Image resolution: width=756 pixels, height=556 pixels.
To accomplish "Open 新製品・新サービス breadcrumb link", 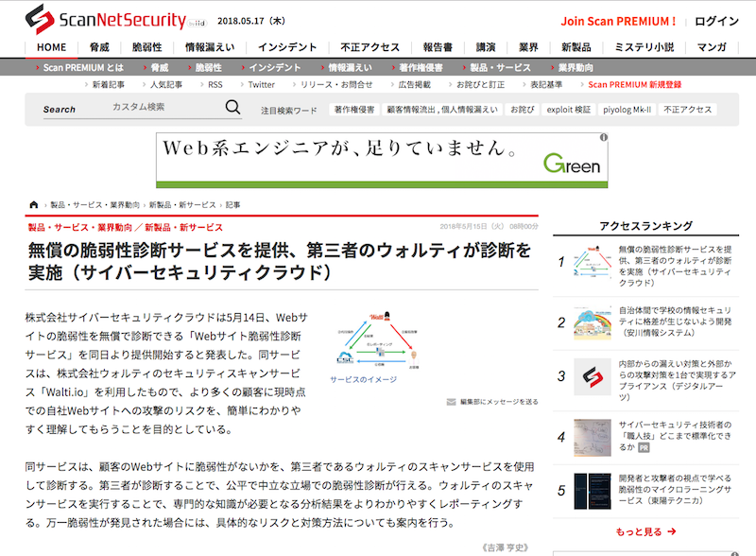I will [181, 204].
